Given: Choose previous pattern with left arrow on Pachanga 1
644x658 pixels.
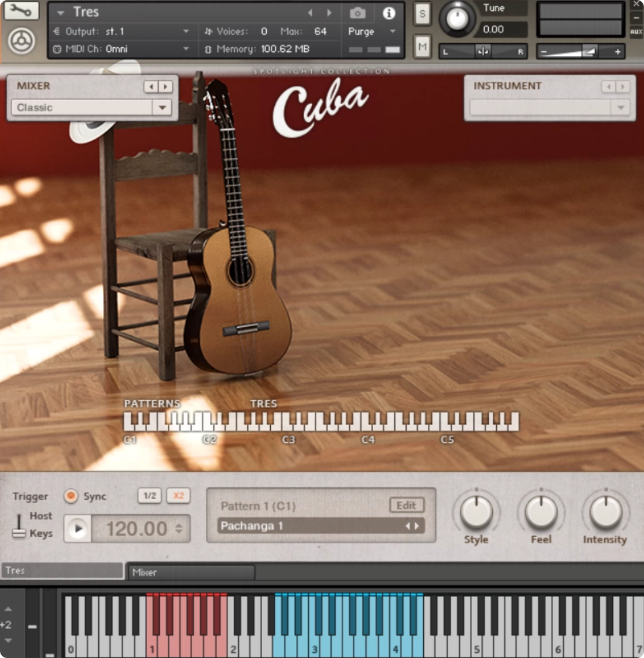Looking at the screenshot, I should click(407, 526).
